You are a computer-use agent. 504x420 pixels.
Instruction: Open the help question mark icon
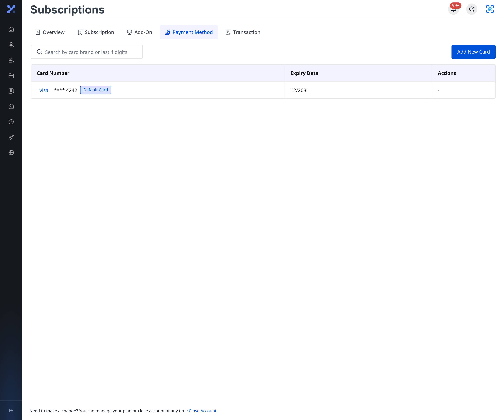472,9
